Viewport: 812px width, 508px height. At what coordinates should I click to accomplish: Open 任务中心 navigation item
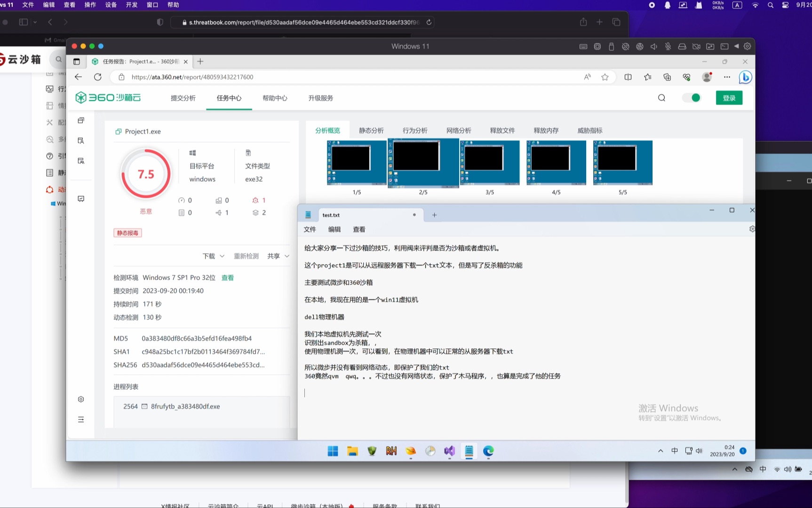tap(229, 98)
